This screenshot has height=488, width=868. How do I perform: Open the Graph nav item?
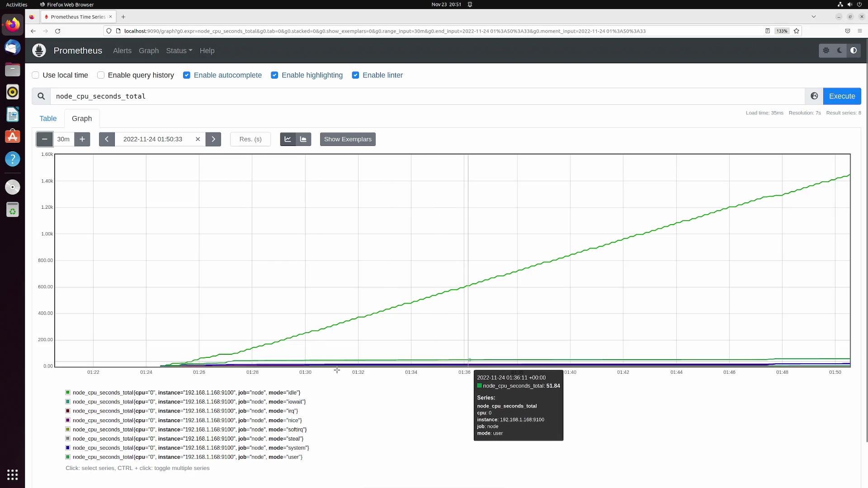tap(149, 51)
